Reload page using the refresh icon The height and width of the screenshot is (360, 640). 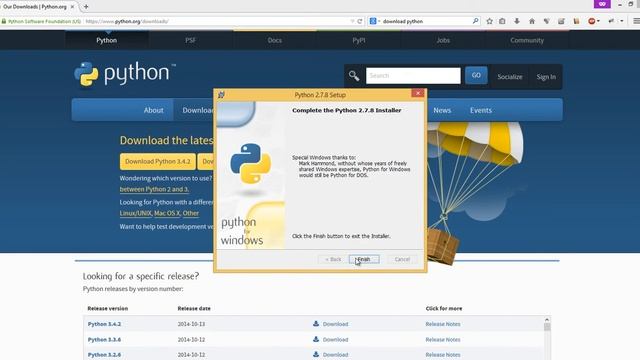(x=360, y=21)
